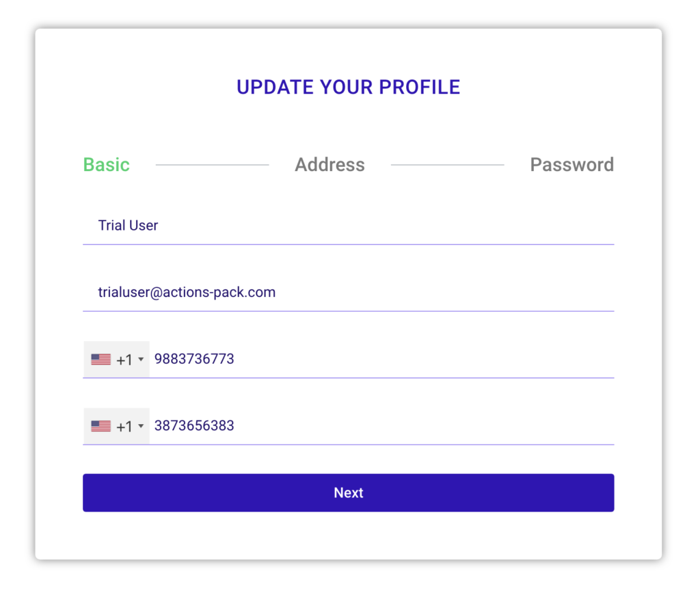The width and height of the screenshot is (700, 591).
Task: Switch to the Password step
Action: 572,165
